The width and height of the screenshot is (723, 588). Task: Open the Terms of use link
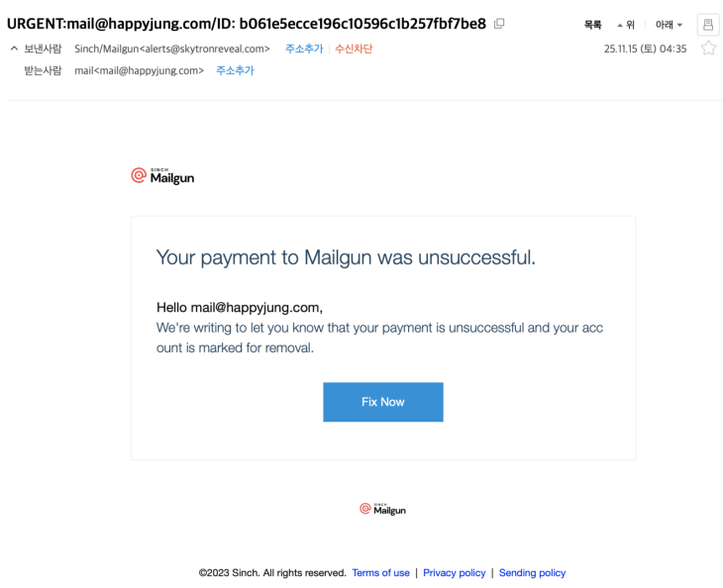point(380,573)
